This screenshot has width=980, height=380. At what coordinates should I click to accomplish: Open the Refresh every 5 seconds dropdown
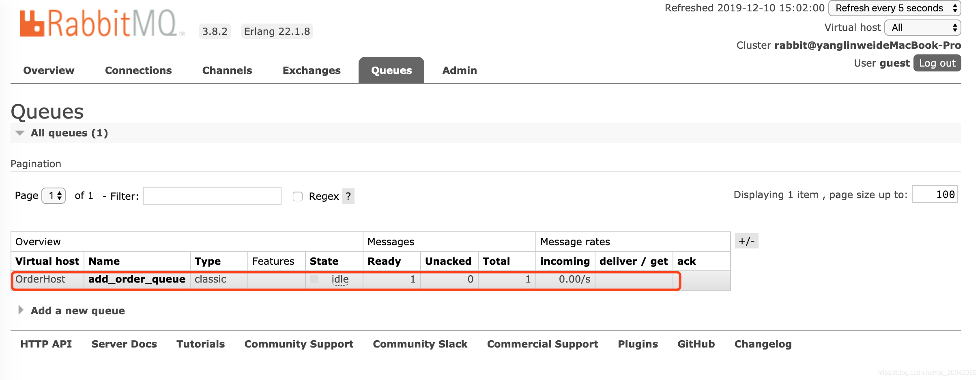pyautogui.click(x=894, y=8)
